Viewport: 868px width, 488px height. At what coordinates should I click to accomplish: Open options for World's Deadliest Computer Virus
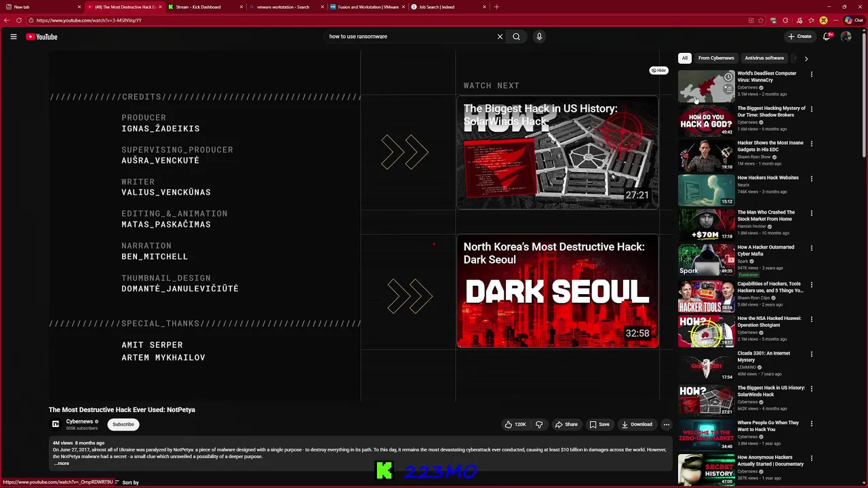811,75
